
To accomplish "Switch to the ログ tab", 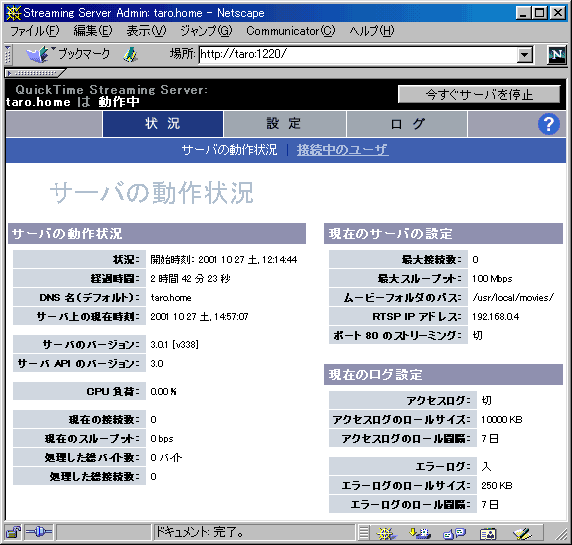I will coord(407,124).
